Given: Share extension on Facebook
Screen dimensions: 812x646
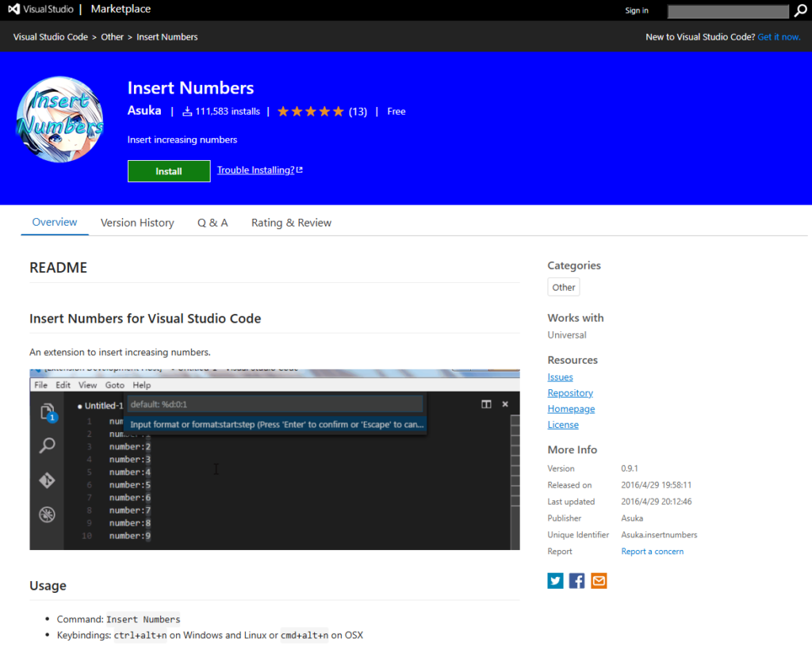Looking at the screenshot, I should pyautogui.click(x=577, y=580).
